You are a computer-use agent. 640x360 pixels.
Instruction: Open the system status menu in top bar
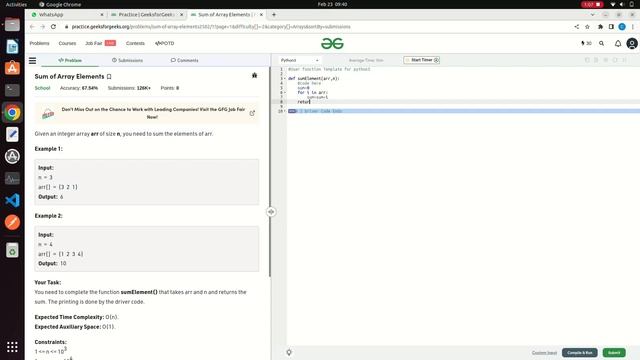[x=622, y=4]
